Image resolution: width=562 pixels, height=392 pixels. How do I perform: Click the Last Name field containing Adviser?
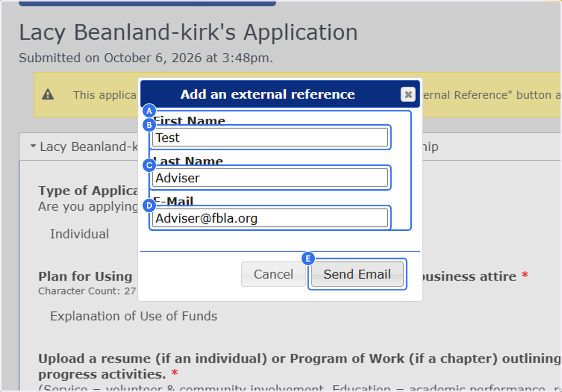pos(270,178)
